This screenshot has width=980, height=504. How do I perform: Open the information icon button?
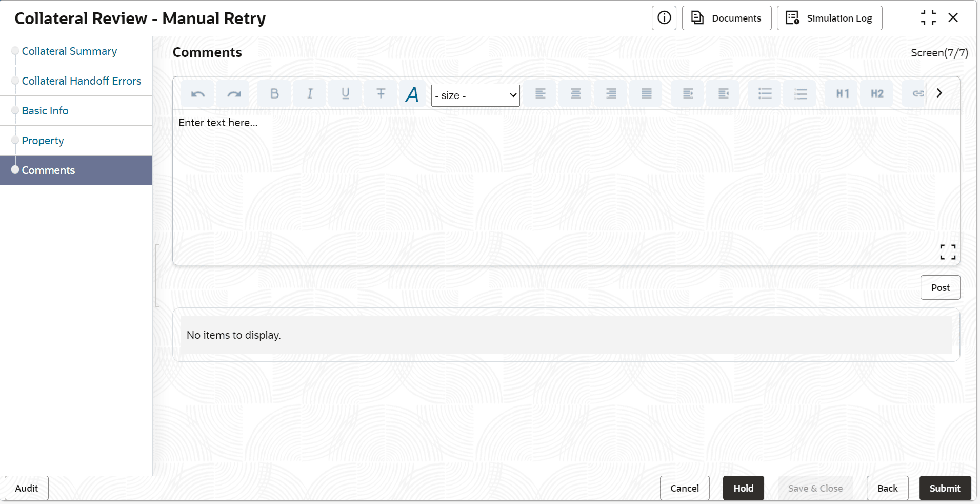(664, 18)
